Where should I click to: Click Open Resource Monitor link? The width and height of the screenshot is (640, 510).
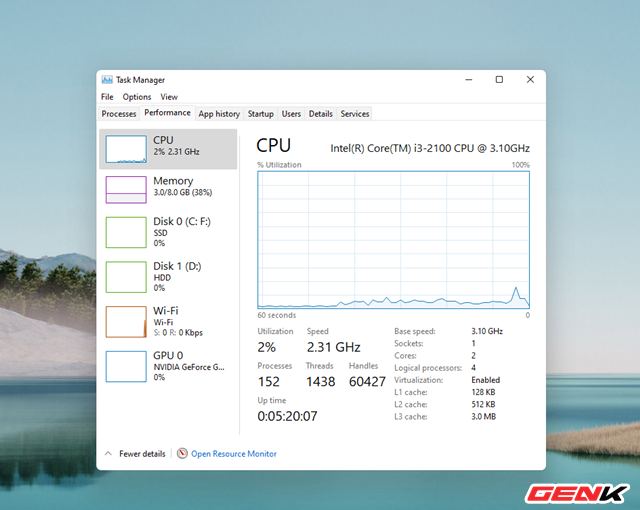(233, 454)
